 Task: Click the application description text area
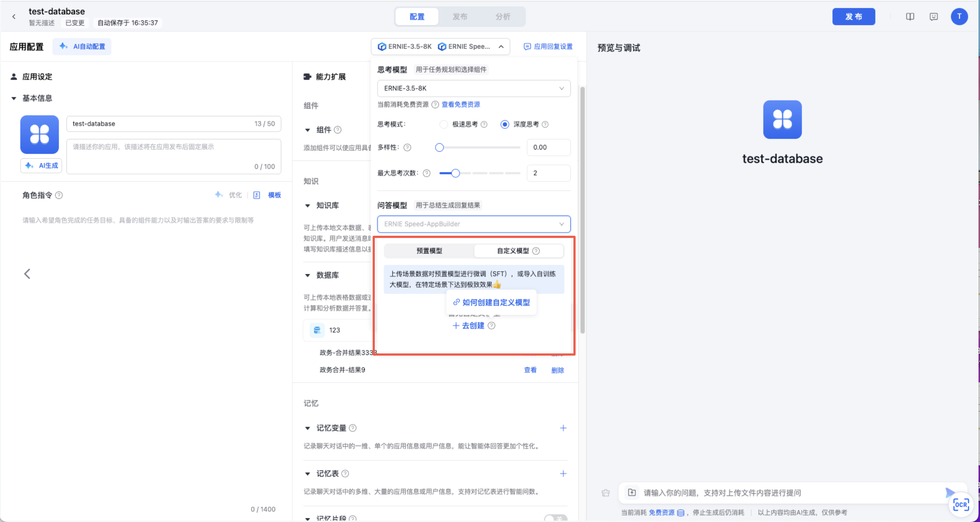[x=174, y=156]
